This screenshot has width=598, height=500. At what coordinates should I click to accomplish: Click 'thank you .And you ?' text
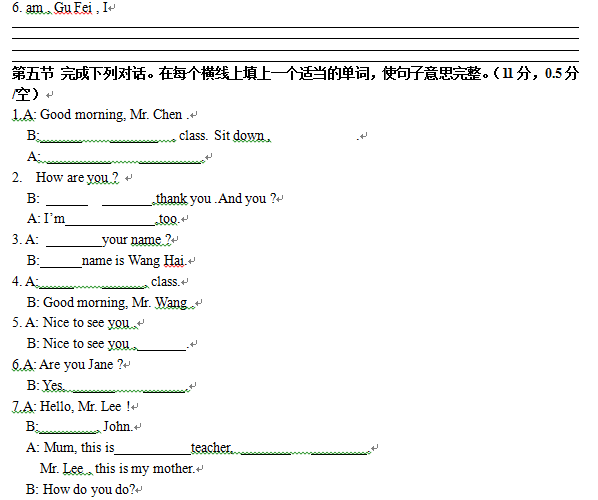pyautogui.click(x=216, y=198)
